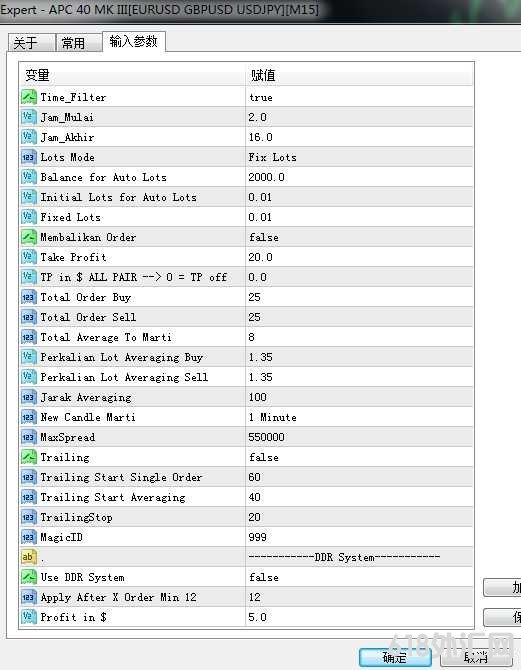Select the 输入参数 tab
The width and height of the screenshot is (521, 670).
pyautogui.click(x=133, y=41)
